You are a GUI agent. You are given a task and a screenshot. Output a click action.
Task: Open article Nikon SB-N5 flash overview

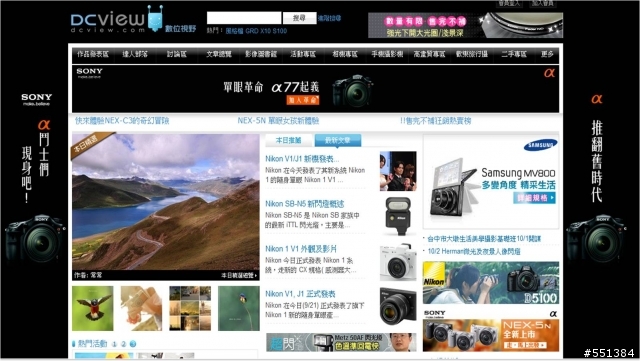(x=304, y=204)
